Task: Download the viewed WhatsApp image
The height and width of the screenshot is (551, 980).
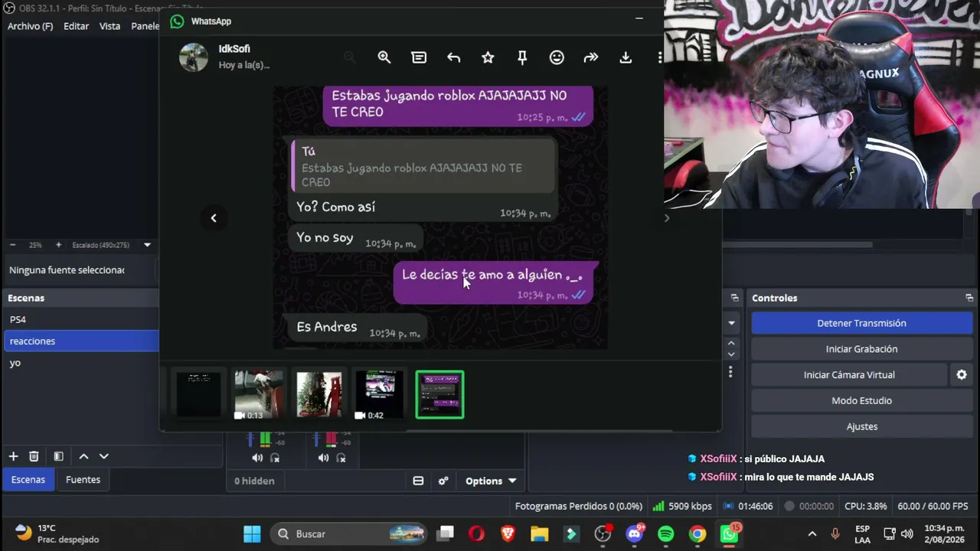Action: (x=626, y=57)
